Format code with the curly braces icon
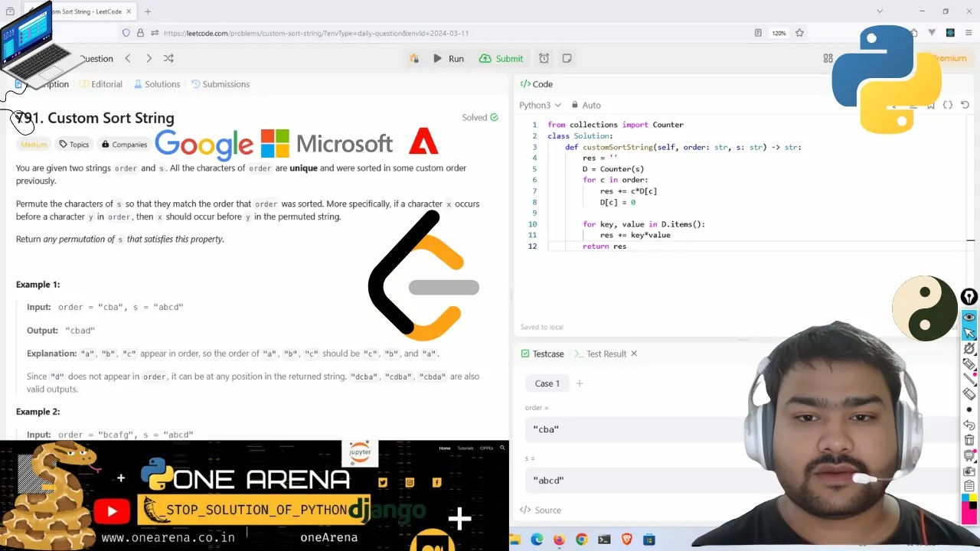 click(948, 105)
